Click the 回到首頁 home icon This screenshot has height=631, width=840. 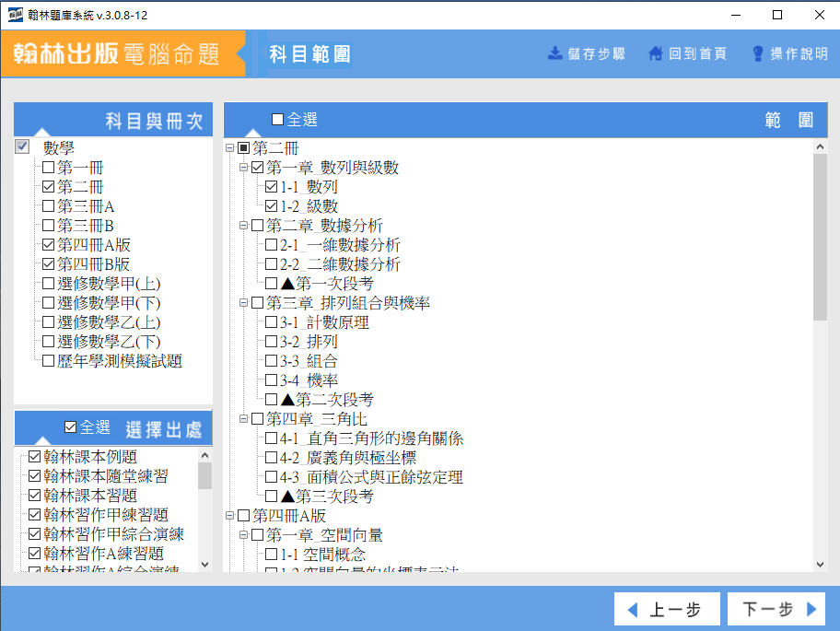click(x=656, y=53)
